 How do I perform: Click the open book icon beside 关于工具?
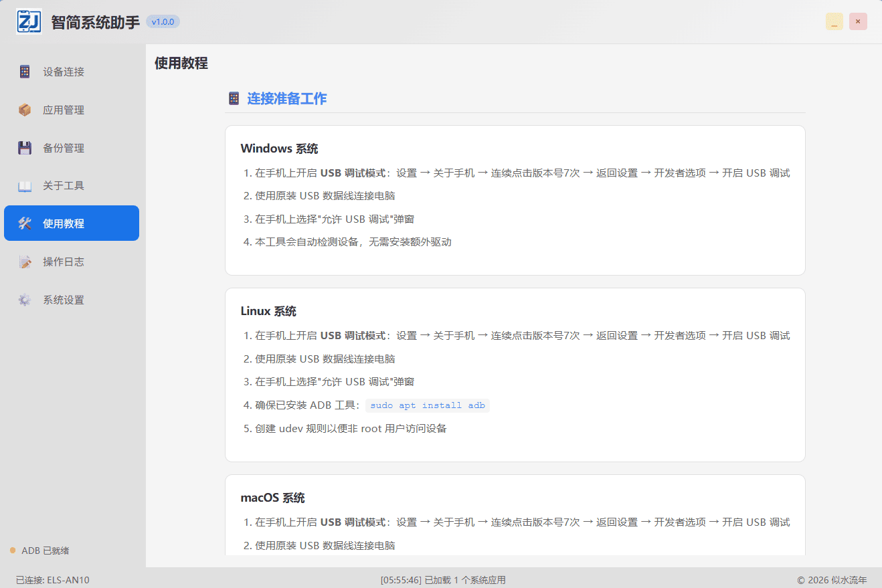pyautogui.click(x=25, y=186)
